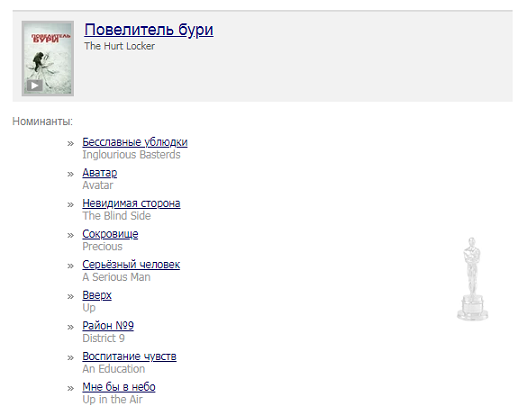Click the bullet arrow beside Сокровище
The height and width of the screenshot is (406, 518).
click(x=70, y=235)
